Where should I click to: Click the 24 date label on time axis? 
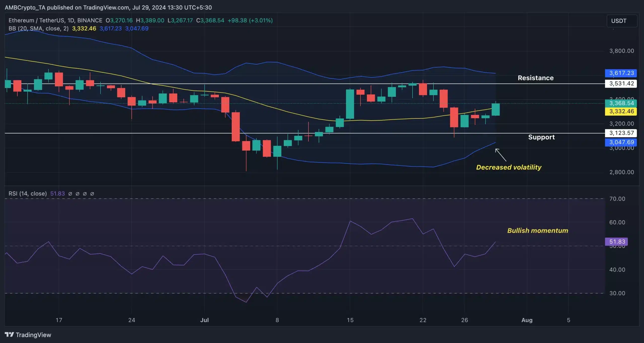click(x=132, y=320)
